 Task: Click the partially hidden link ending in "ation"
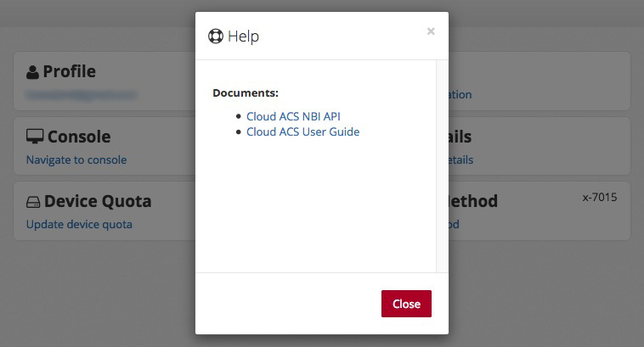pyautogui.click(x=460, y=94)
